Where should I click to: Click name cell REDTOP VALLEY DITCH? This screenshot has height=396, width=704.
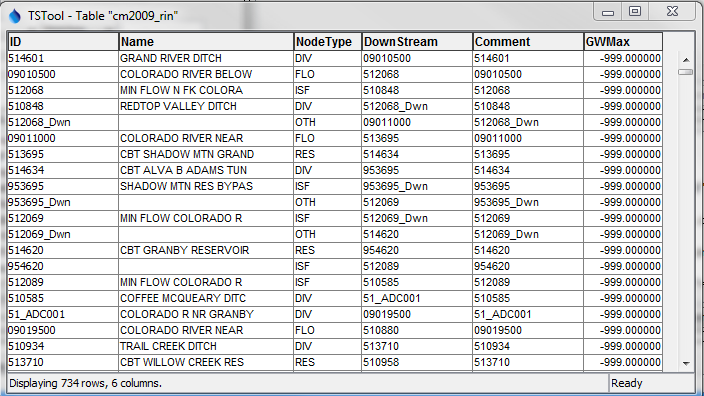point(206,106)
